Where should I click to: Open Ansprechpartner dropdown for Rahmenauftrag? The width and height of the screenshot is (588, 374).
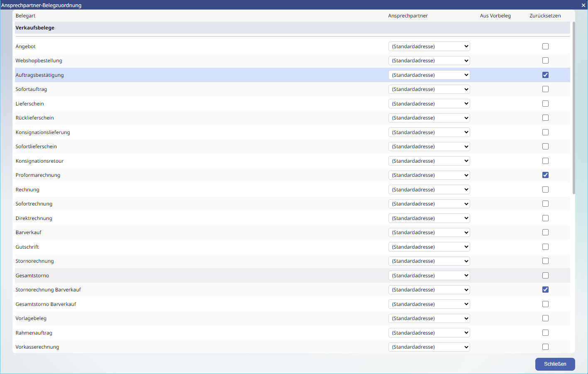click(x=429, y=333)
